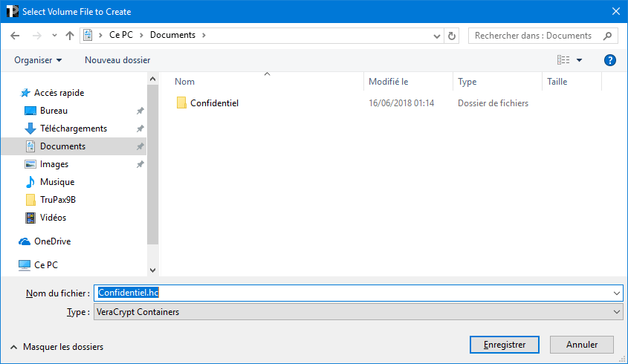Open Musique in the sidebar
Image resolution: width=628 pixels, height=364 pixels.
[57, 182]
